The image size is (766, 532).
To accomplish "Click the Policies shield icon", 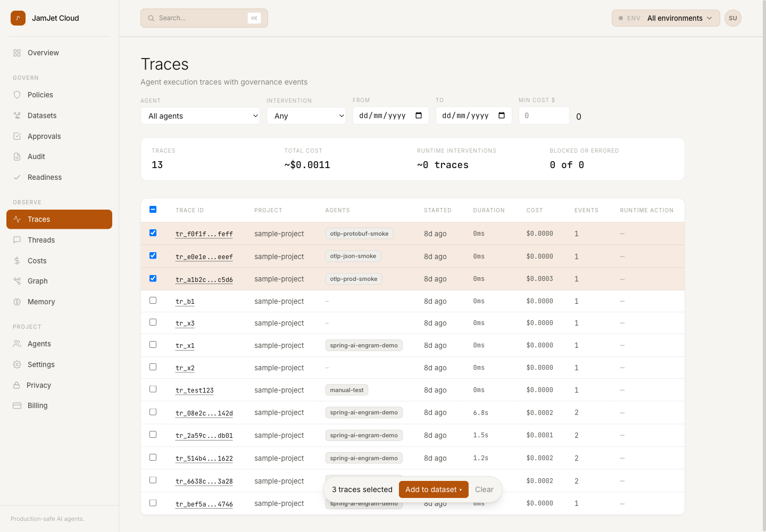I will [x=17, y=95].
